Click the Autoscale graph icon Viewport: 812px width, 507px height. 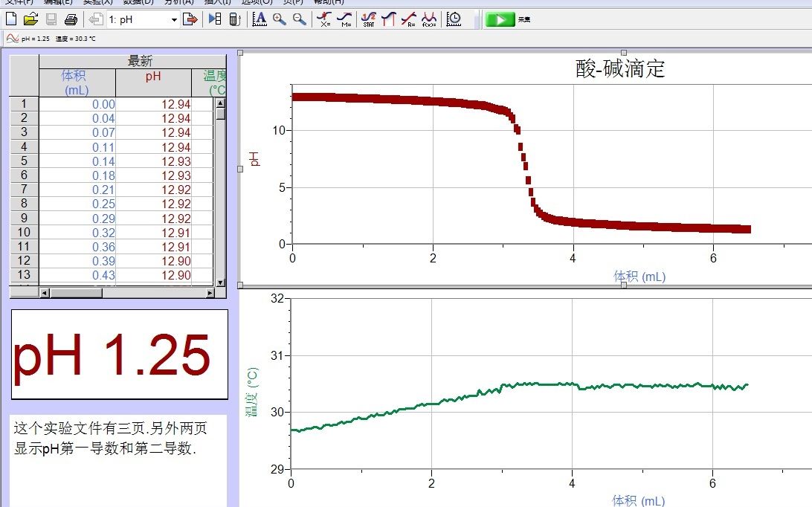point(260,19)
